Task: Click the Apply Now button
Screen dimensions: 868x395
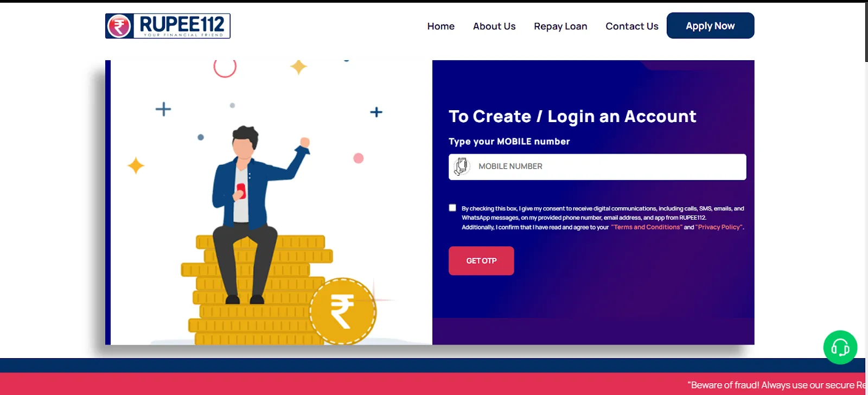Action: pyautogui.click(x=710, y=26)
